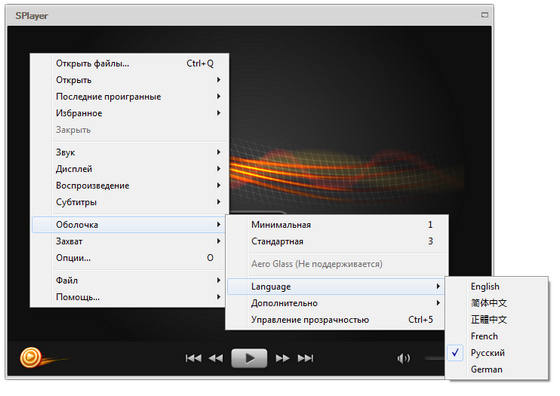The image size is (560, 396).
Task: Click the volume slider bar
Action: tap(435, 358)
